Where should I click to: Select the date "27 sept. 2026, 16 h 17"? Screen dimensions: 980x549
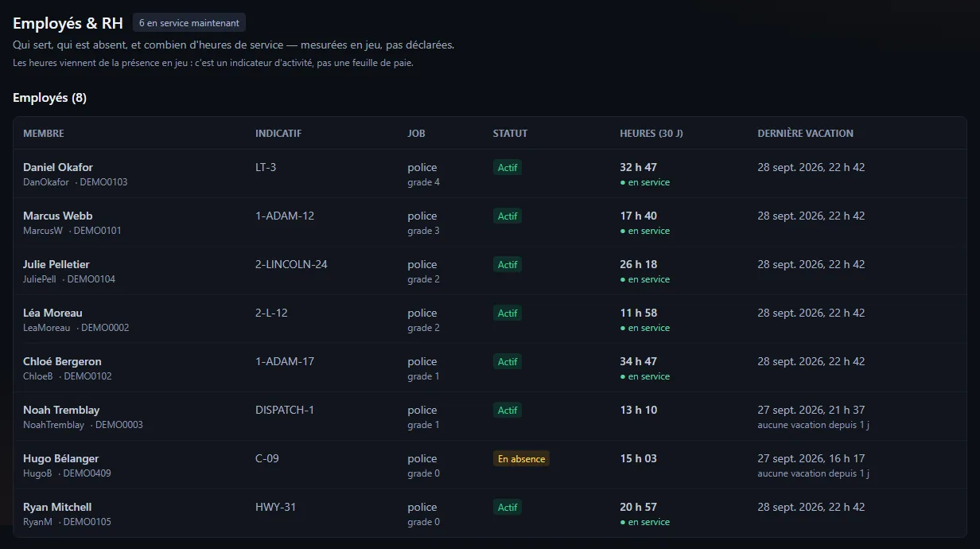[x=811, y=458]
